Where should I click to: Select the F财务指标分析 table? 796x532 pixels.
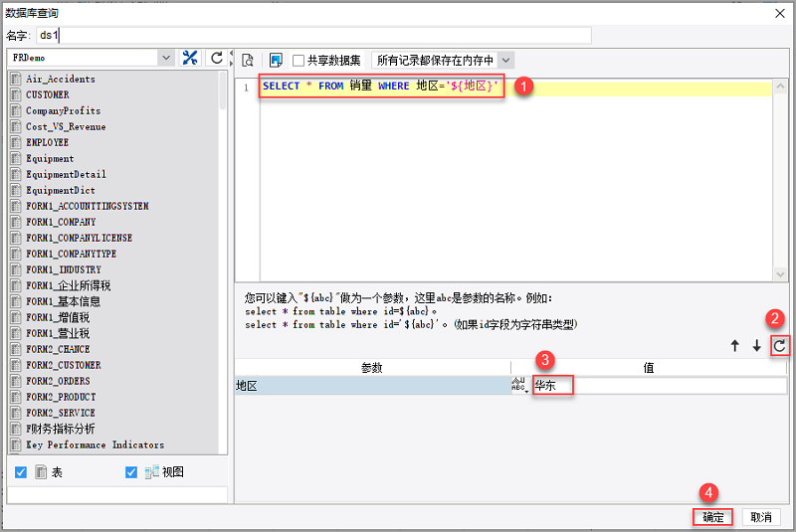(x=61, y=429)
